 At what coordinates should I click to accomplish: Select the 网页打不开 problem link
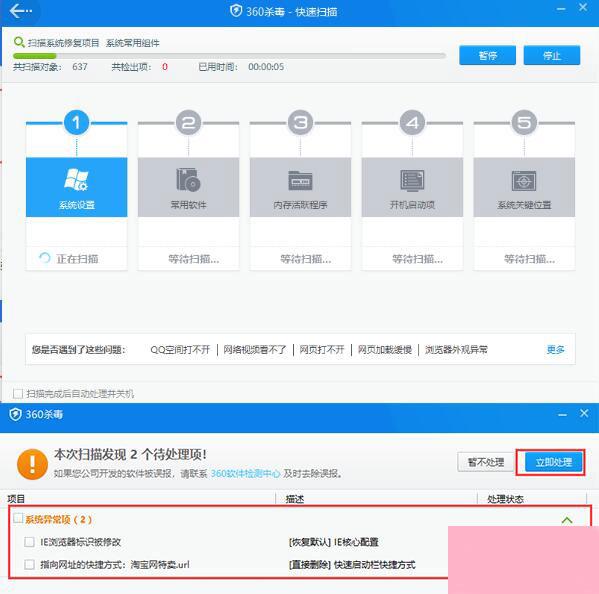pos(322,350)
